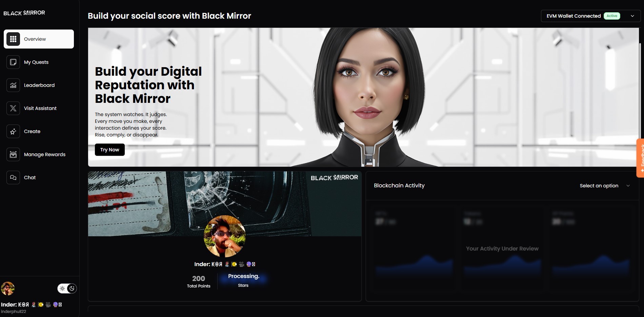Click the Manage Rewards icon
The image size is (644, 317).
13,154
